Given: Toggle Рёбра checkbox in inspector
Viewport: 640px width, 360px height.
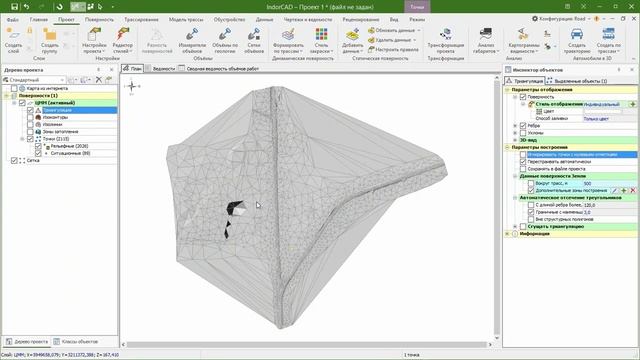Looking at the screenshot, I should pos(523,126).
